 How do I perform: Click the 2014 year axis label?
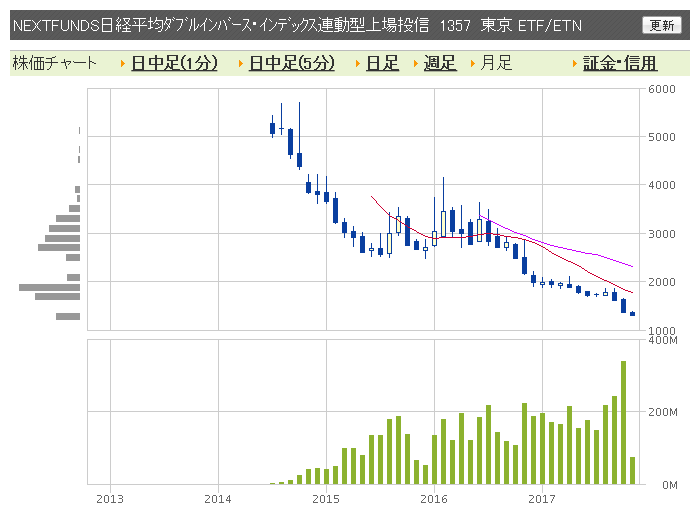coord(218,499)
